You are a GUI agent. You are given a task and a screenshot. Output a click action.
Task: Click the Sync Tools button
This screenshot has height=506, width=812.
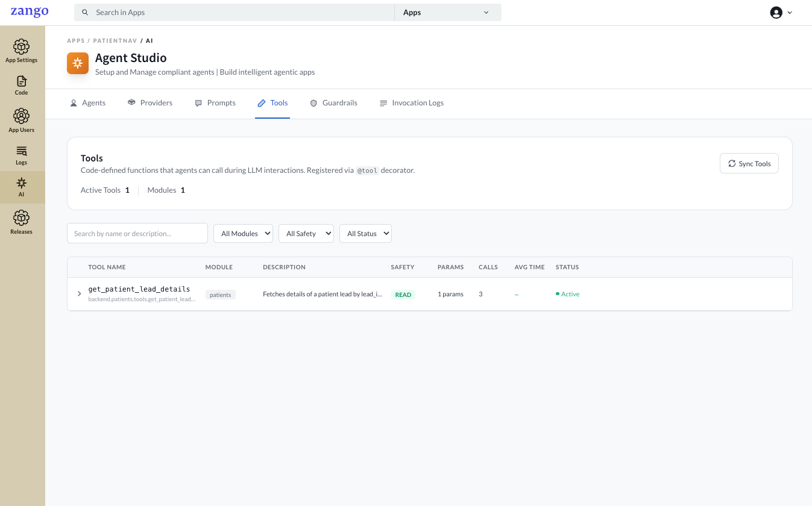coord(749,163)
